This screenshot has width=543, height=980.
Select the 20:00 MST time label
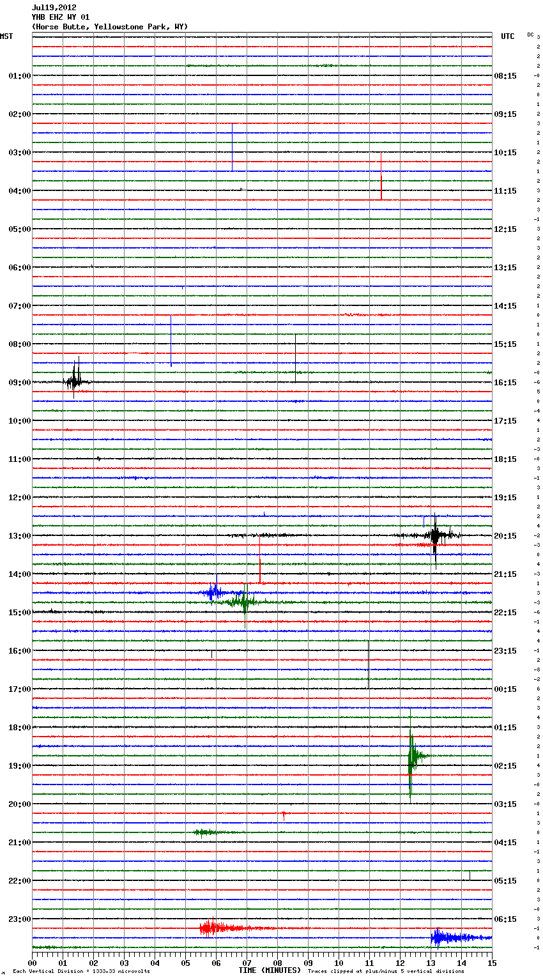pyautogui.click(x=20, y=804)
